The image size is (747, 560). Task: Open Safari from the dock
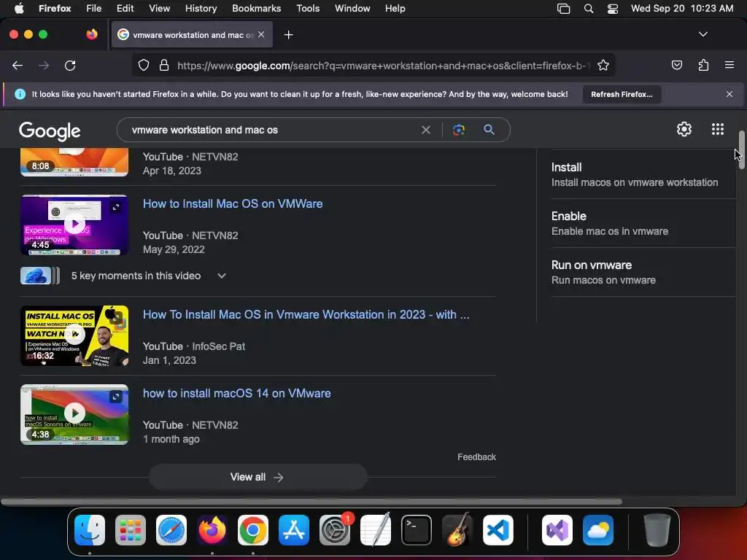click(171, 530)
